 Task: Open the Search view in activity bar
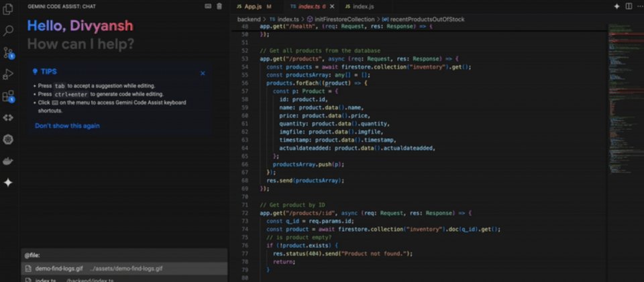[x=9, y=30]
